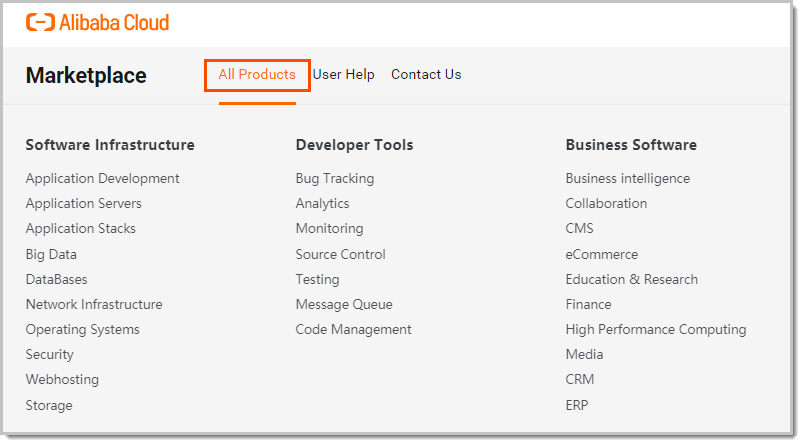View DataBases products
Viewport: 803px width, 445px height.
tap(56, 280)
